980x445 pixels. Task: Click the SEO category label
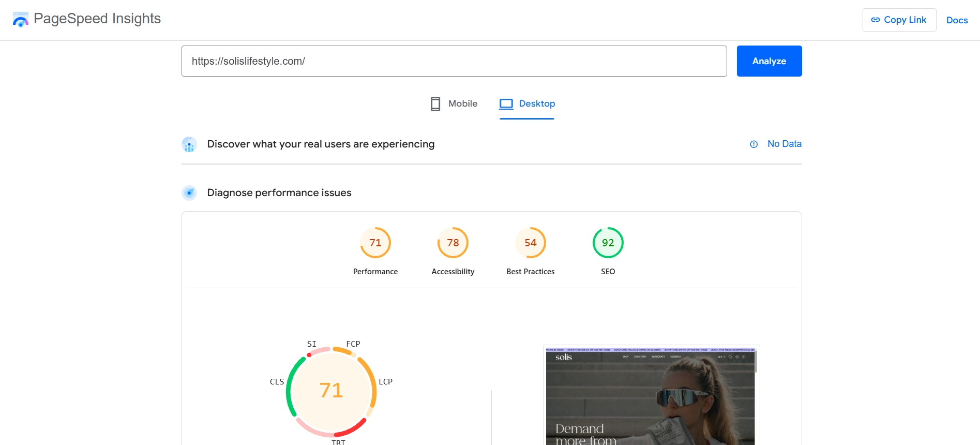coord(608,272)
